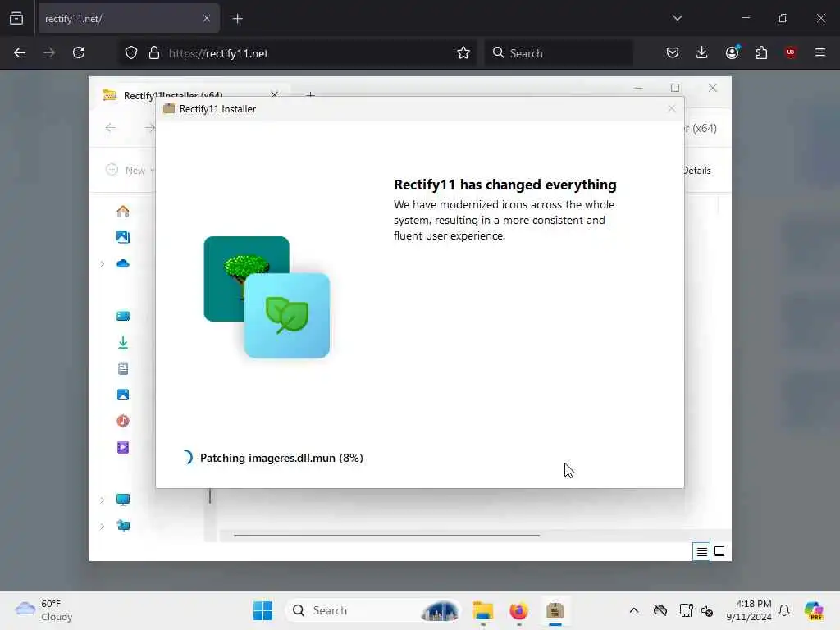Open Downloads folder in Explorer sidebar
The image size is (840, 630).
tap(123, 342)
